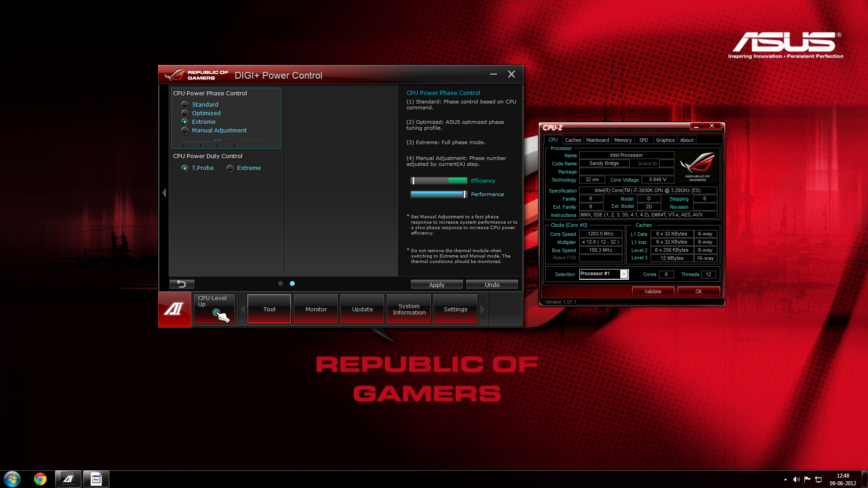Click the AI Suite logo button
The image size is (868, 488).
coord(175,310)
